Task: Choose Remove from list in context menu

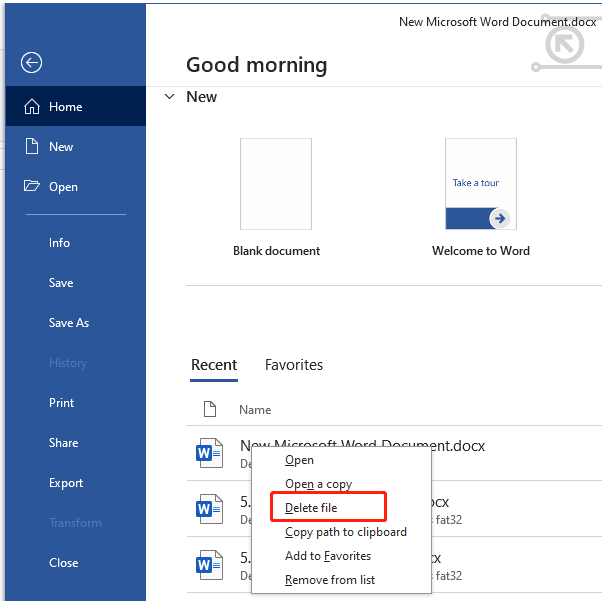Action: tap(341, 579)
